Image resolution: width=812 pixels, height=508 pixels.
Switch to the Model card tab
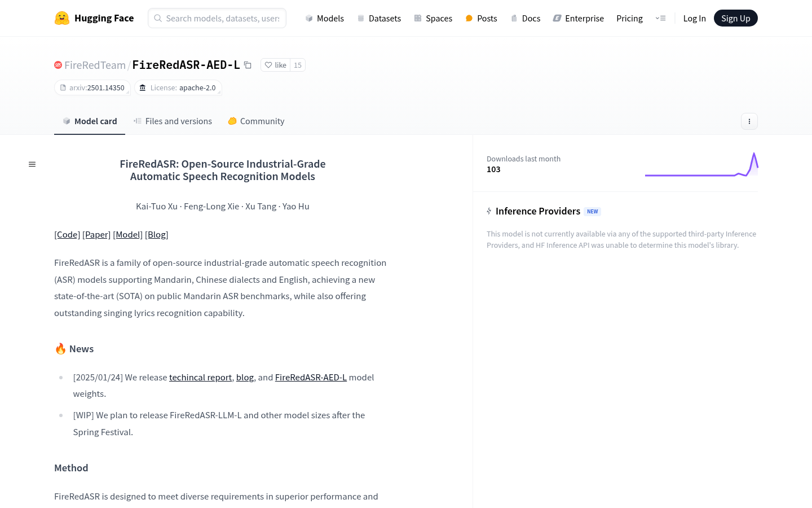point(90,121)
